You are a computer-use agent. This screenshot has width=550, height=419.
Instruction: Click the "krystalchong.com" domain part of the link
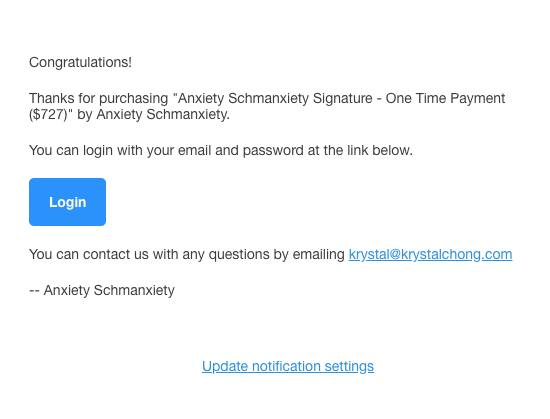[457, 254]
